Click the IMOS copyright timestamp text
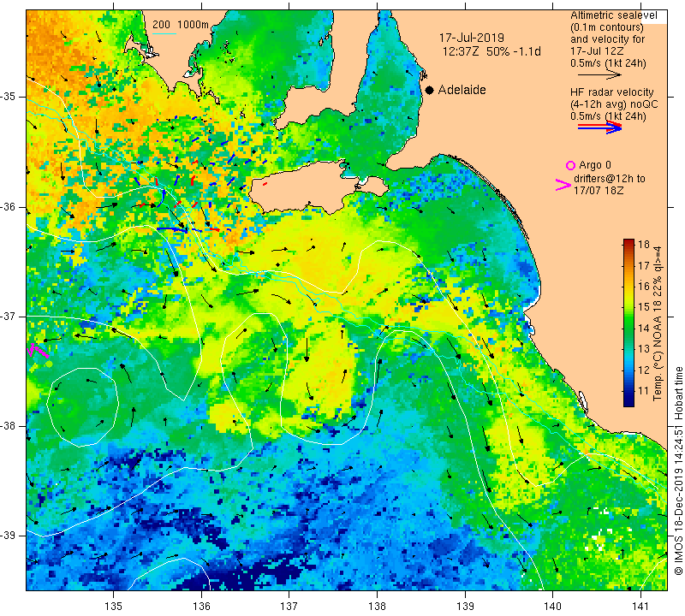This screenshot has width=685, height=616. [x=678, y=471]
